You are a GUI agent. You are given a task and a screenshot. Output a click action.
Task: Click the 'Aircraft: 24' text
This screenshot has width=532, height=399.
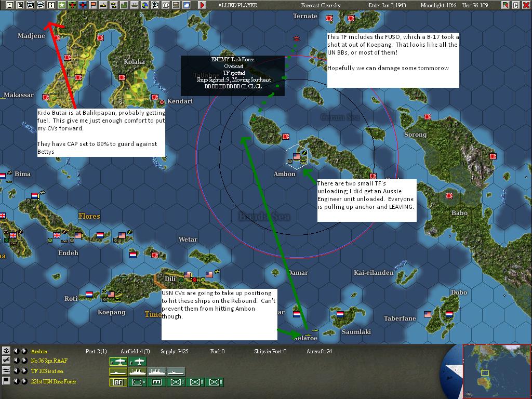[x=319, y=351]
